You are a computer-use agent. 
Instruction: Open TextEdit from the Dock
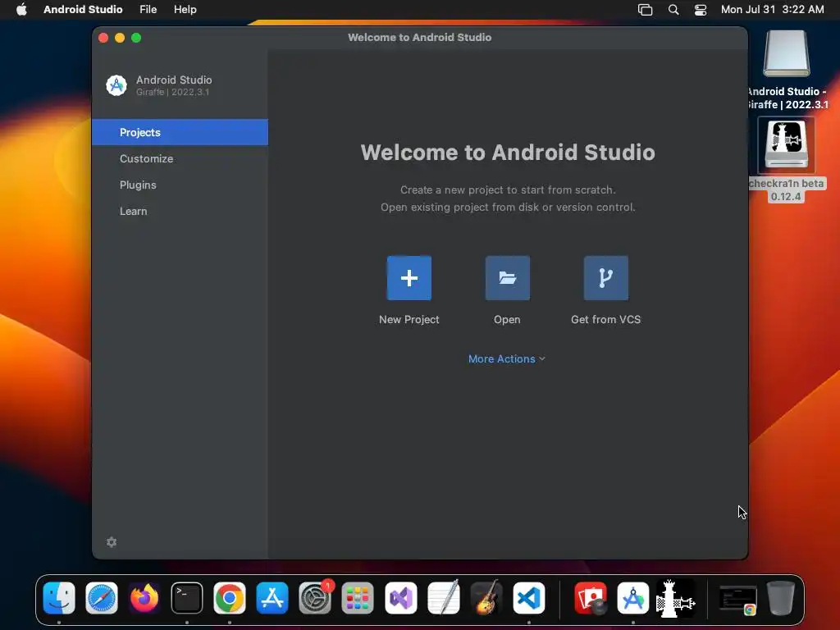(444, 598)
